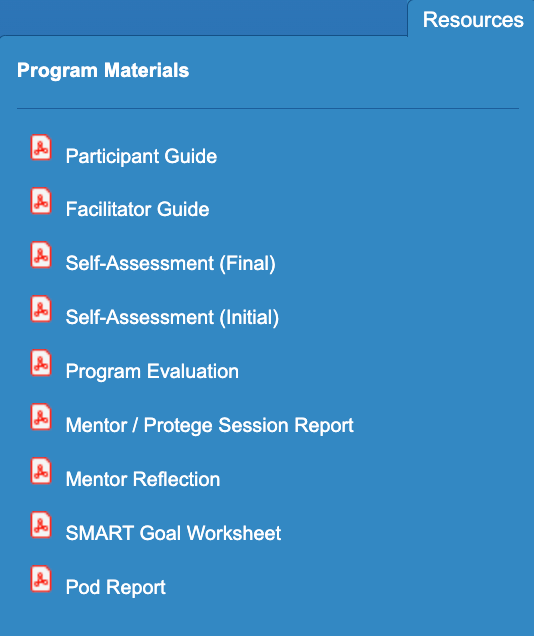Click the PDF icon beside Mentor Reflection
The height and width of the screenshot is (636, 534).
click(x=41, y=471)
